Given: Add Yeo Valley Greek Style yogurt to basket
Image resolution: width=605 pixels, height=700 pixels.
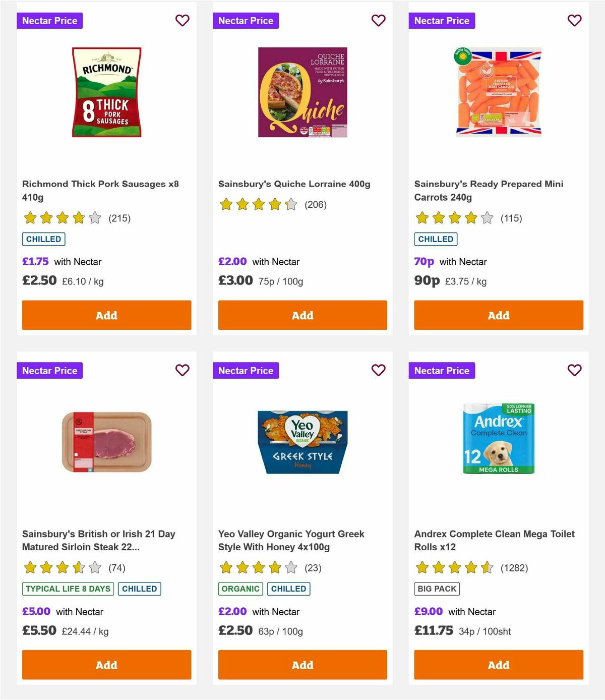Looking at the screenshot, I should [x=302, y=665].
